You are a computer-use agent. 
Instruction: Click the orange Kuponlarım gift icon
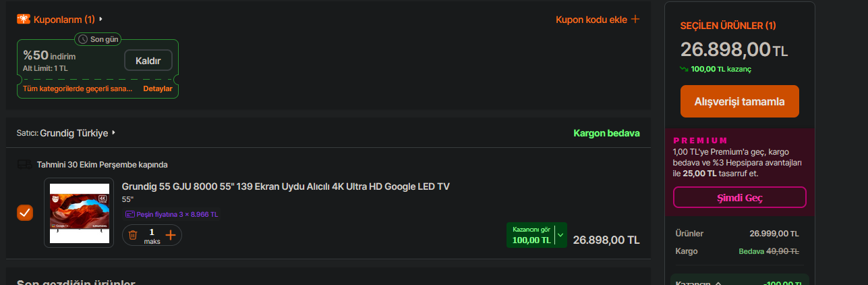tap(24, 20)
